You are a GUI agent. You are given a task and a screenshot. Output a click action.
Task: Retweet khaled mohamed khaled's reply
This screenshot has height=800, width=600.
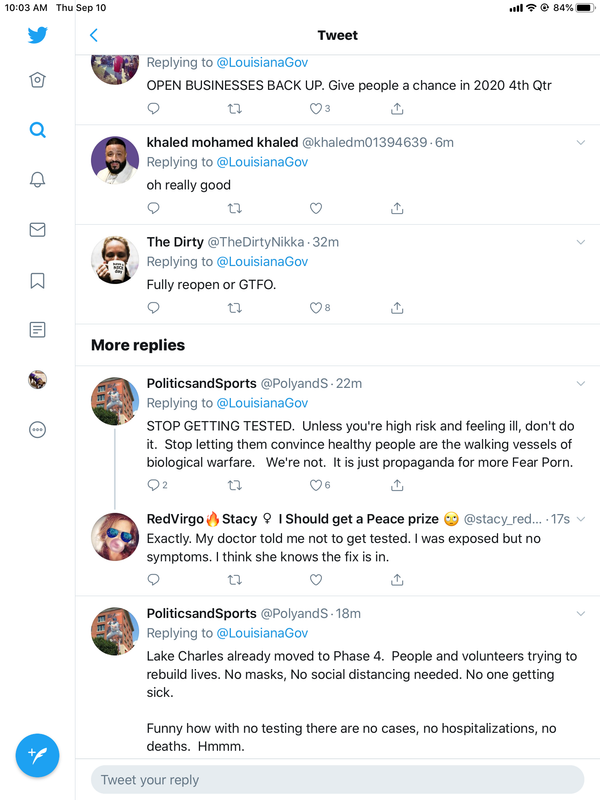click(235, 208)
